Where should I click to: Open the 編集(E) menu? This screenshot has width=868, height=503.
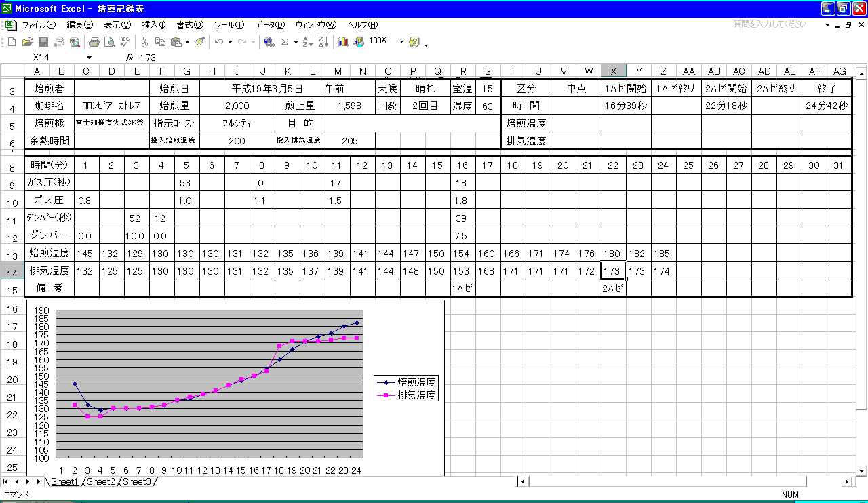pos(79,25)
